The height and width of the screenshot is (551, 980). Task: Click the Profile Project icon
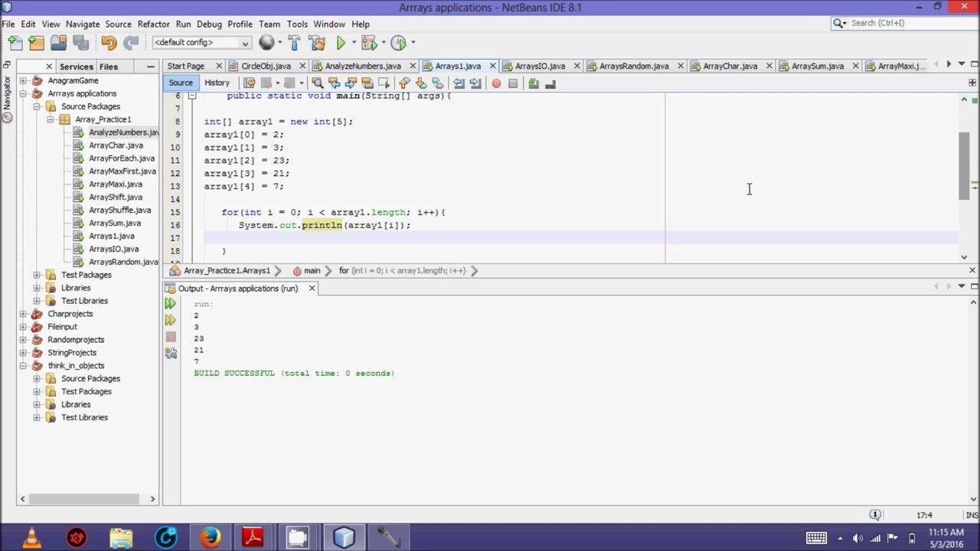tap(398, 43)
